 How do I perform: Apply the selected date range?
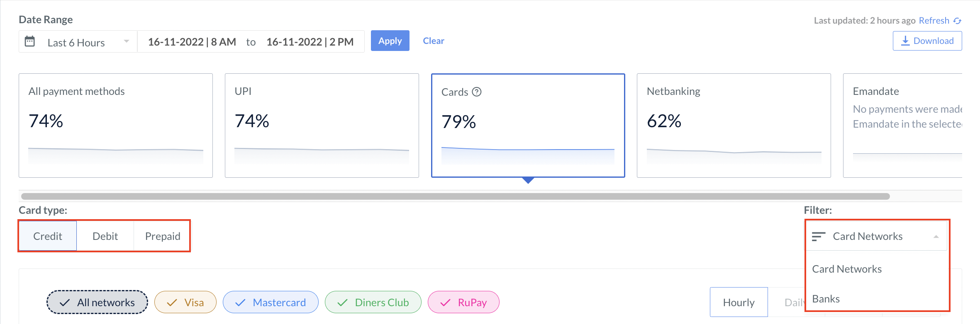click(390, 41)
